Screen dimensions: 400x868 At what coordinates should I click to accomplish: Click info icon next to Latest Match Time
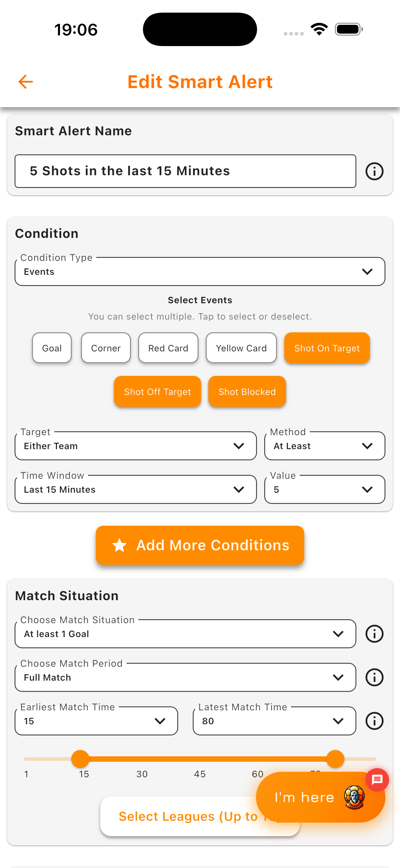(374, 721)
